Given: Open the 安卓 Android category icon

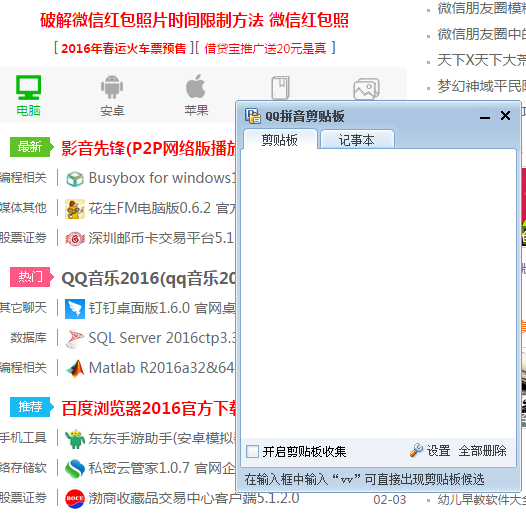Looking at the screenshot, I should (112, 87).
